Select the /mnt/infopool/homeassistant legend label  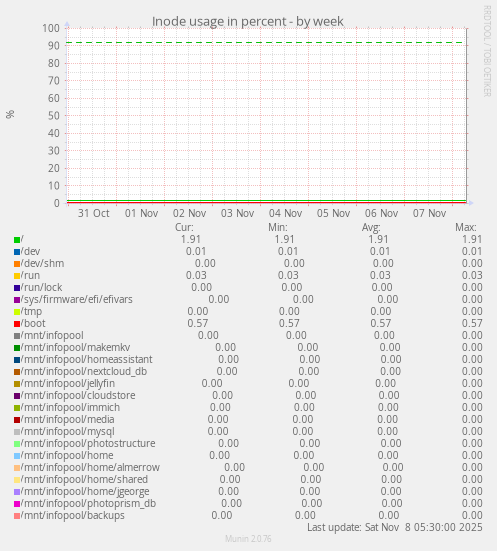click(86, 359)
